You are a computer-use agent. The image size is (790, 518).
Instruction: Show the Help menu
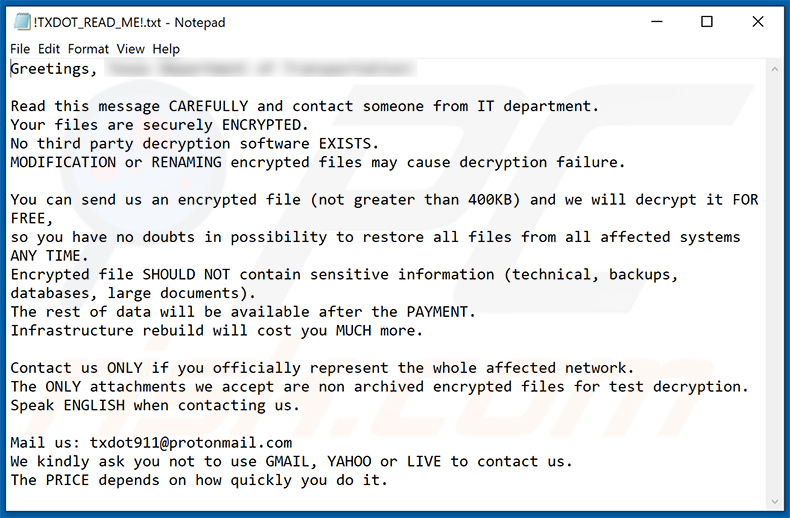pos(166,49)
